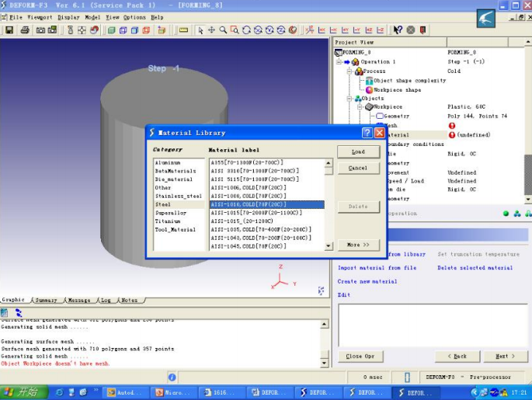Click the grey stop circle icon
The width and height of the screenshot is (532, 400).
tap(411, 30)
